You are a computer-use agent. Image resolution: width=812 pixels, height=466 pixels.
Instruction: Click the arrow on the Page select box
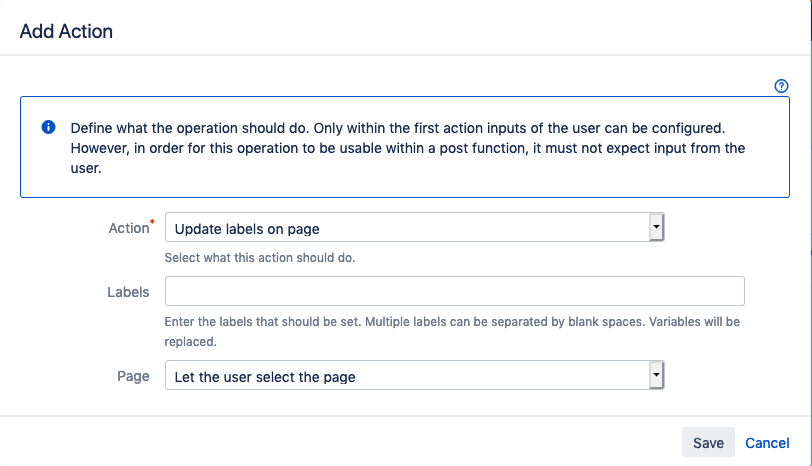656,375
